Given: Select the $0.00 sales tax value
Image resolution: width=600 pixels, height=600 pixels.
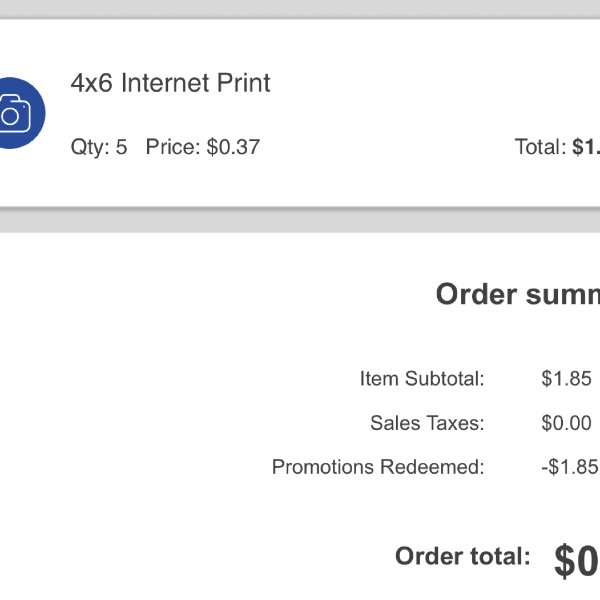Looking at the screenshot, I should (x=566, y=423).
